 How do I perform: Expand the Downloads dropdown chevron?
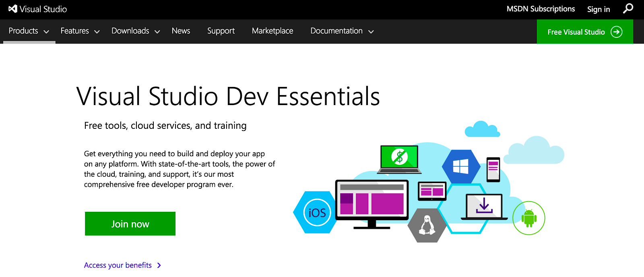(157, 31)
